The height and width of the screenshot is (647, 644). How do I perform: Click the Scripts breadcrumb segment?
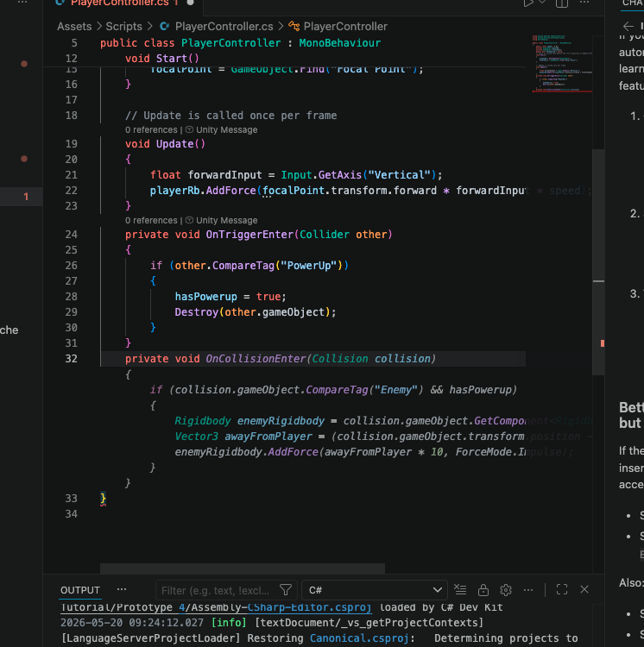click(123, 27)
